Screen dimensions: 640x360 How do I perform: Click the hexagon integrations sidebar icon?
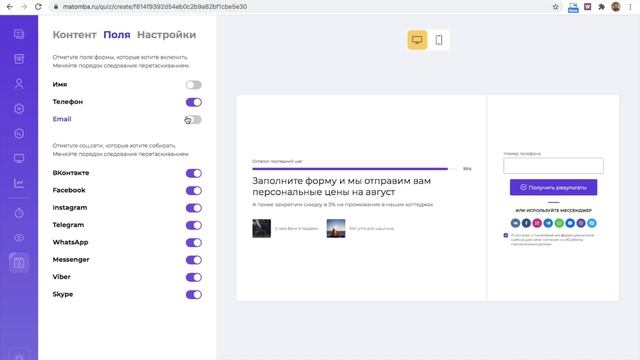tap(19, 133)
